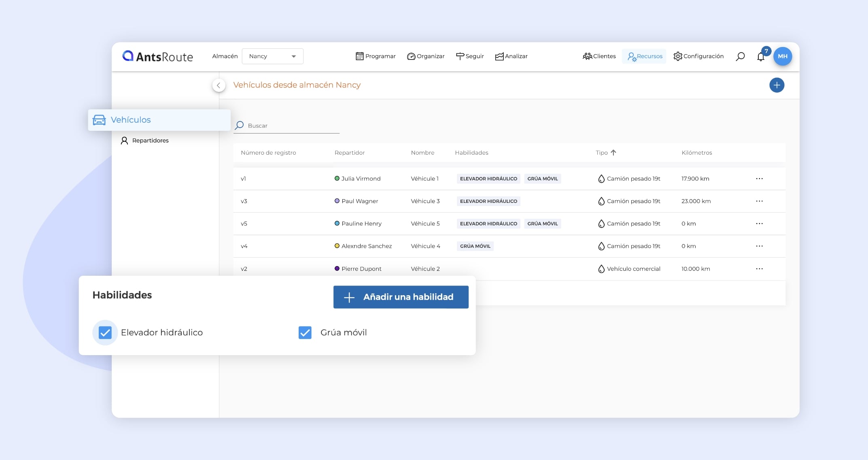Open the Configuración menu
The image size is (868, 460).
tap(698, 56)
